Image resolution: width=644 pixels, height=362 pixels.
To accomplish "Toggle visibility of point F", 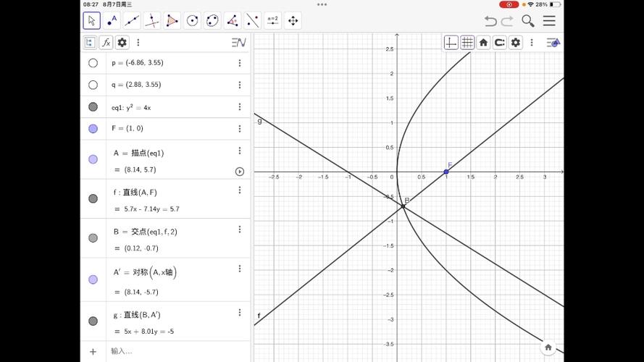I will tap(93, 128).
